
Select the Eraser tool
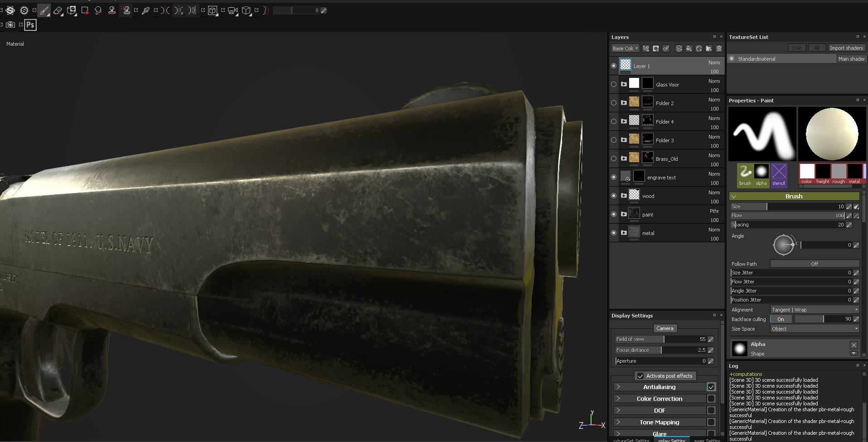point(58,10)
